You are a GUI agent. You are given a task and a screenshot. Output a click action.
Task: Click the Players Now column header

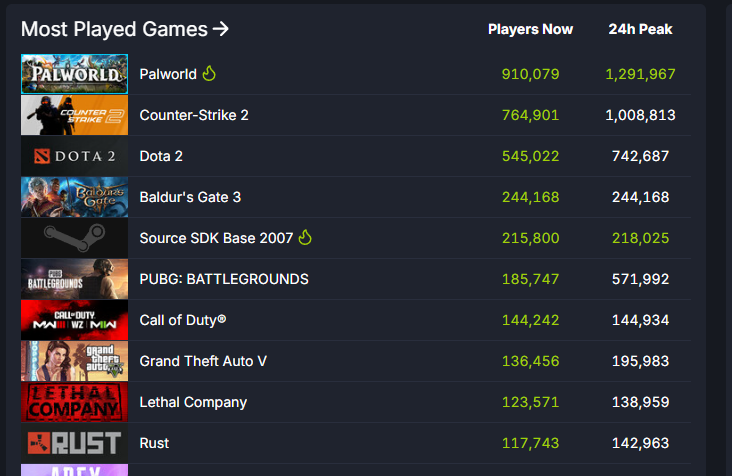tap(530, 29)
